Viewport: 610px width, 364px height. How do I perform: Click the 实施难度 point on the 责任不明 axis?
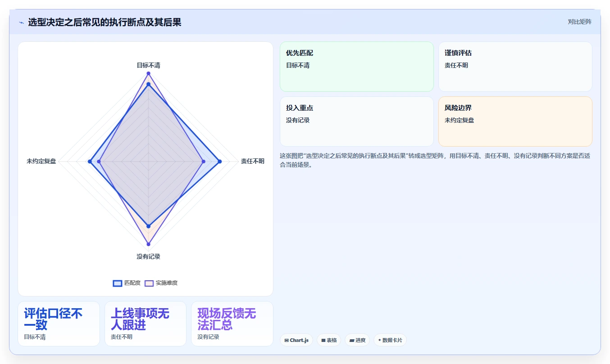point(203,161)
